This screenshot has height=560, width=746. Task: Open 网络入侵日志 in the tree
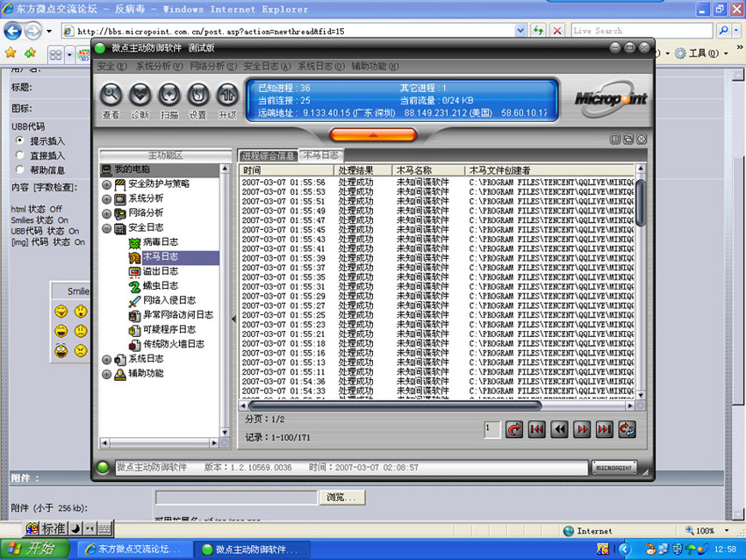click(169, 300)
